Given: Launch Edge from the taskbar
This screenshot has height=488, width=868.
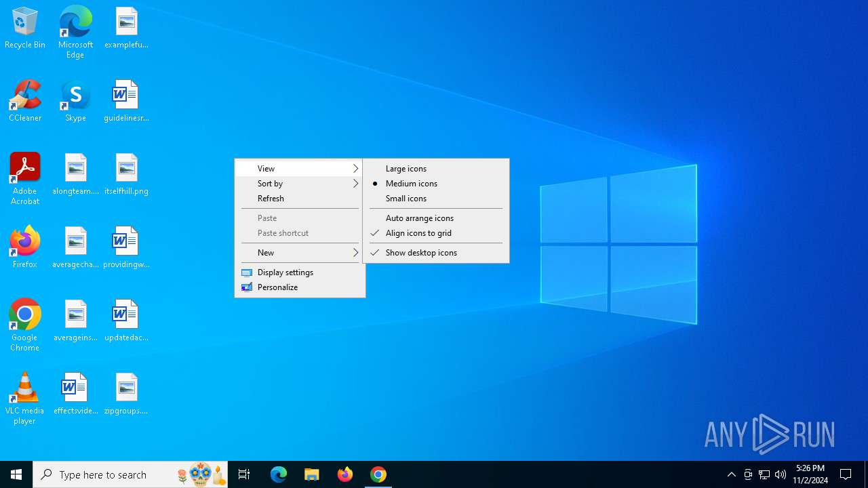Looking at the screenshot, I should [x=279, y=474].
